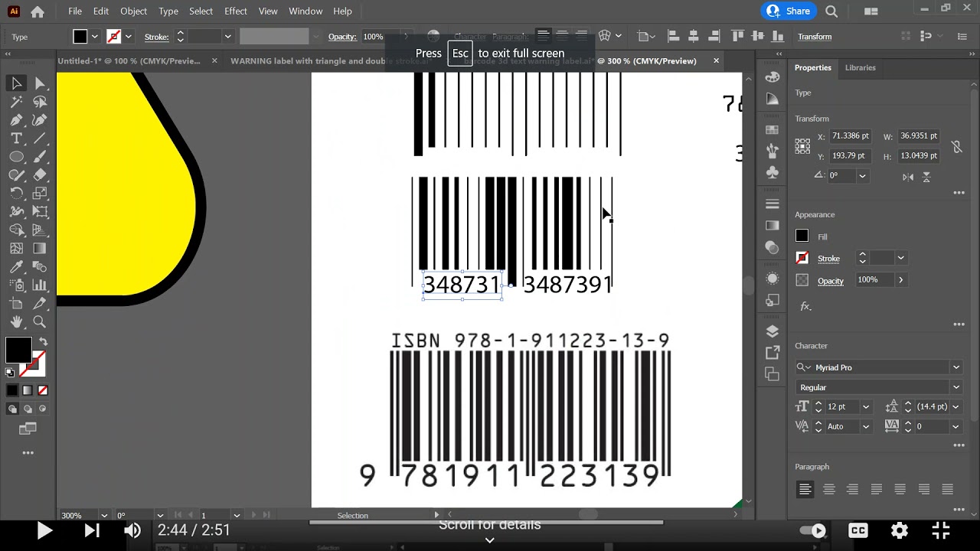Screen dimensions: 980x551
Task: Open the fx effects menu
Action: 805,306
